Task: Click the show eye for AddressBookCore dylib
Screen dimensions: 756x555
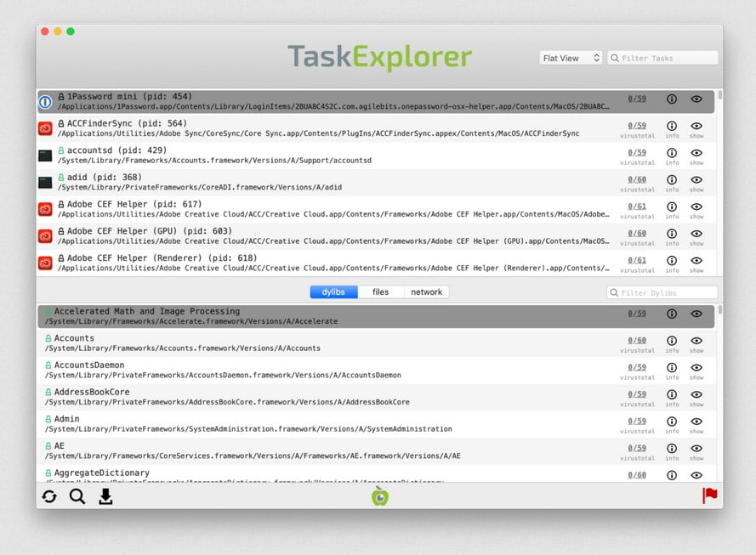Action: point(696,394)
